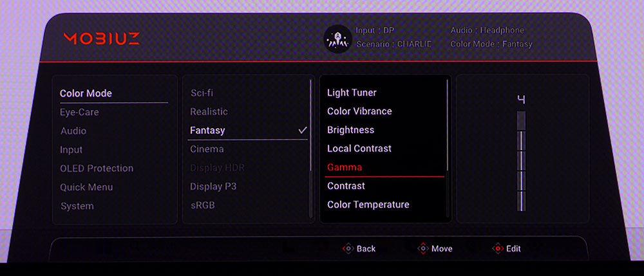644x276 pixels.
Task: Choose the Cinema color mode
Action: [207, 149]
